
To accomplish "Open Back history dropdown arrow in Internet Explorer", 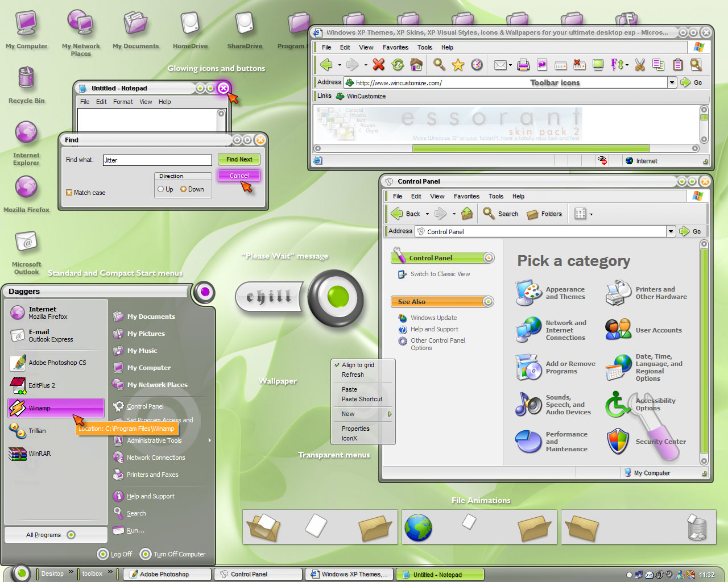I will [x=340, y=65].
